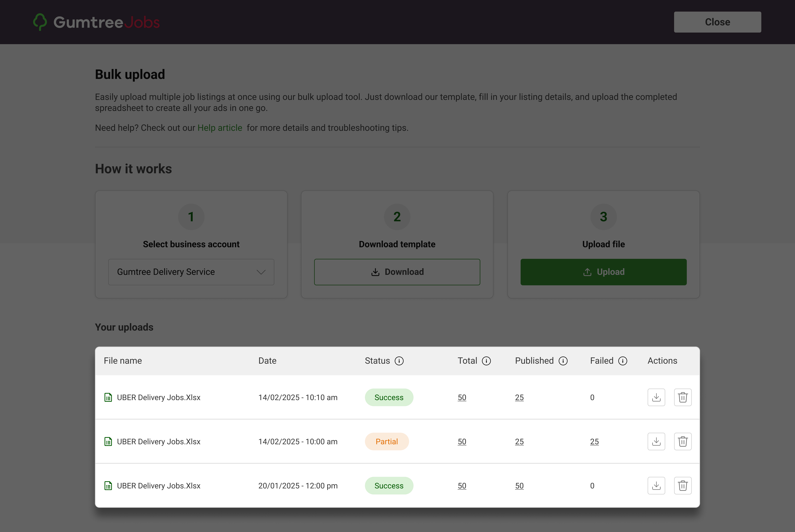Open Total 50 in the 20/01/2025 row
Viewport: 795px width, 532px height.
[x=462, y=485]
